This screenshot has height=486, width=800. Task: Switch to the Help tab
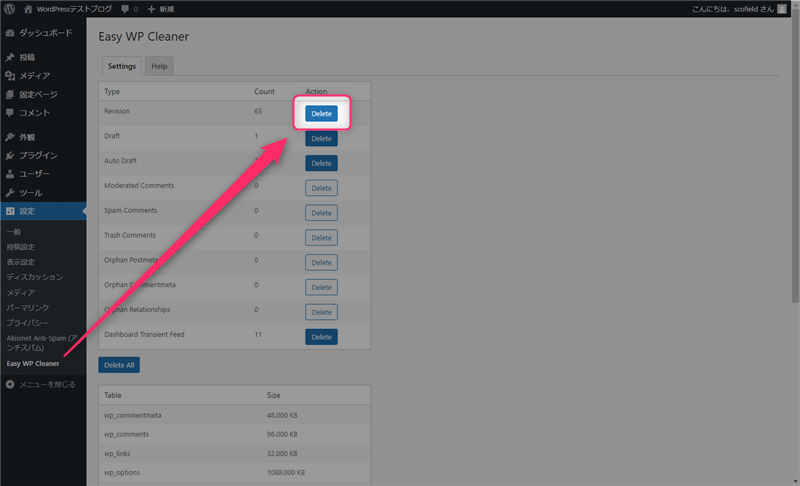click(159, 66)
